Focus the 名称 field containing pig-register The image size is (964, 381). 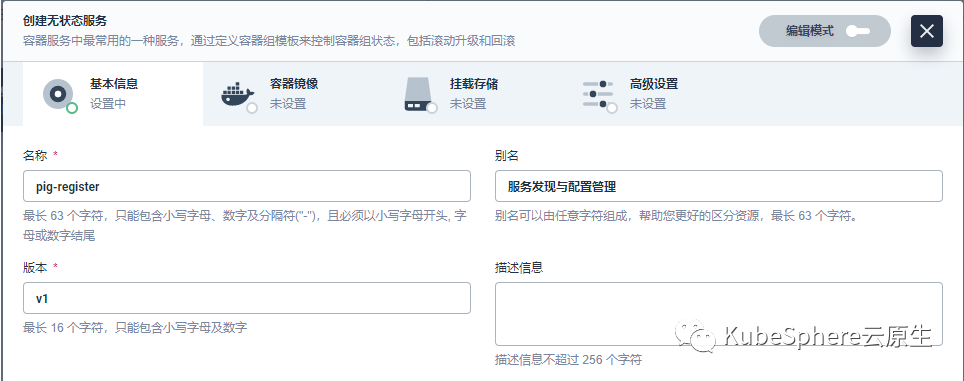click(247, 186)
